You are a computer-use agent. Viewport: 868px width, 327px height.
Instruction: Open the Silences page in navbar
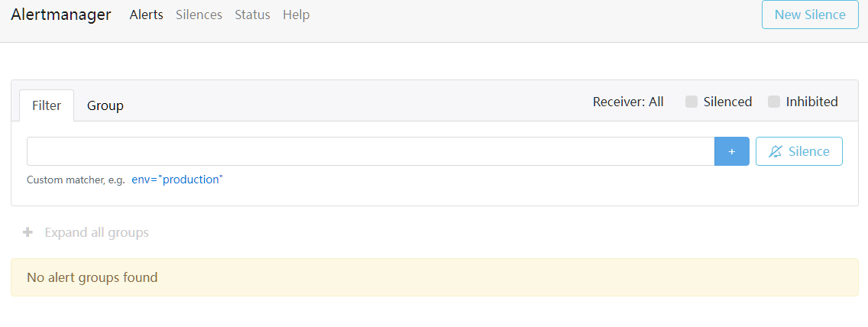[199, 15]
